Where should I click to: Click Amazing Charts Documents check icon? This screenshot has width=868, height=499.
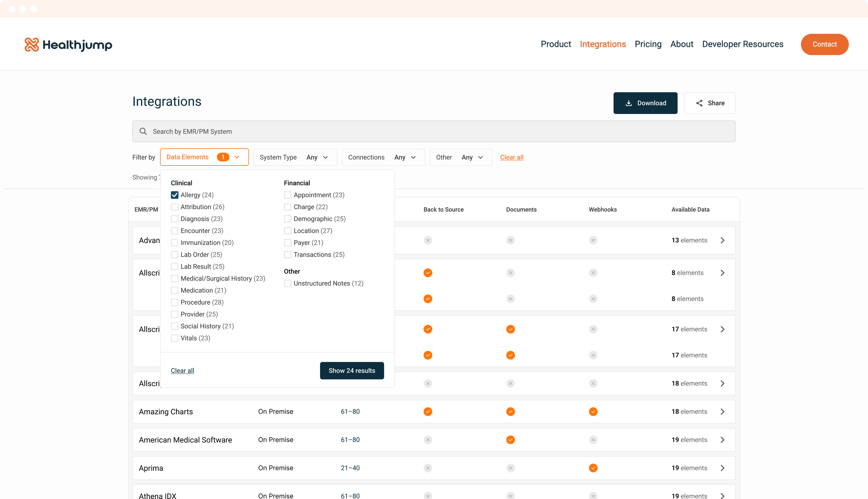click(x=510, y=412)
